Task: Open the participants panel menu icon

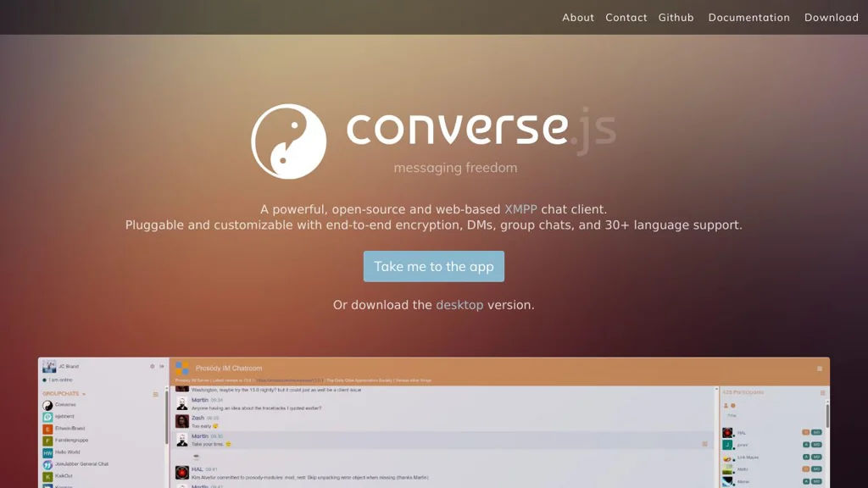Action: 822,393
